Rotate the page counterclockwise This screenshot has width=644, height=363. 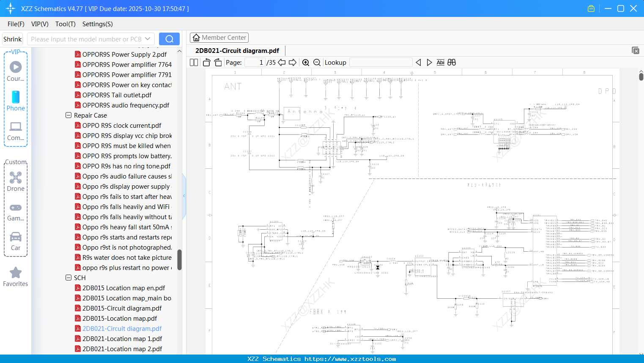tap(206, 63)
